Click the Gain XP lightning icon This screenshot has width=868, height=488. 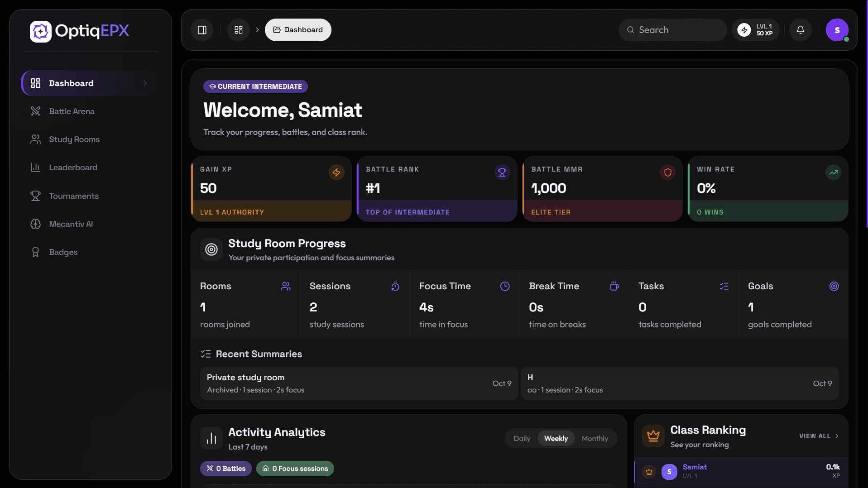[336, 172]
